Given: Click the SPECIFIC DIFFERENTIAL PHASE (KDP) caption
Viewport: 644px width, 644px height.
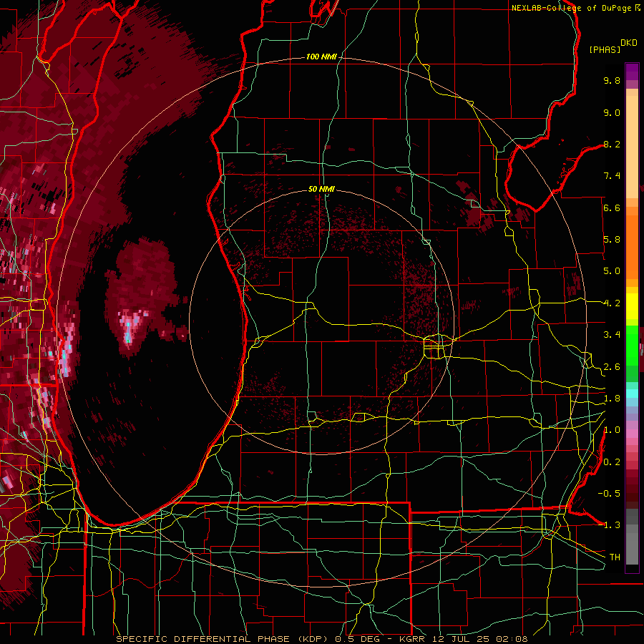Looking at the screenshot, I should click(224, 639).
